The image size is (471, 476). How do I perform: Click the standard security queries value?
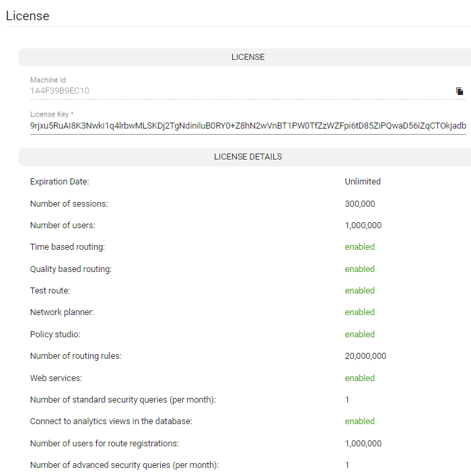(x=347, y=400)
